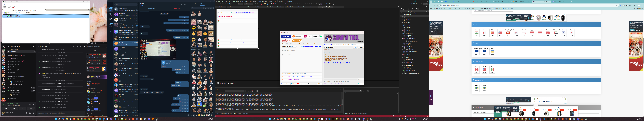Viewport: 644px width, 121px height.
Task: Open Edit folders in Telegram sidebar
Action: (111, 30)
